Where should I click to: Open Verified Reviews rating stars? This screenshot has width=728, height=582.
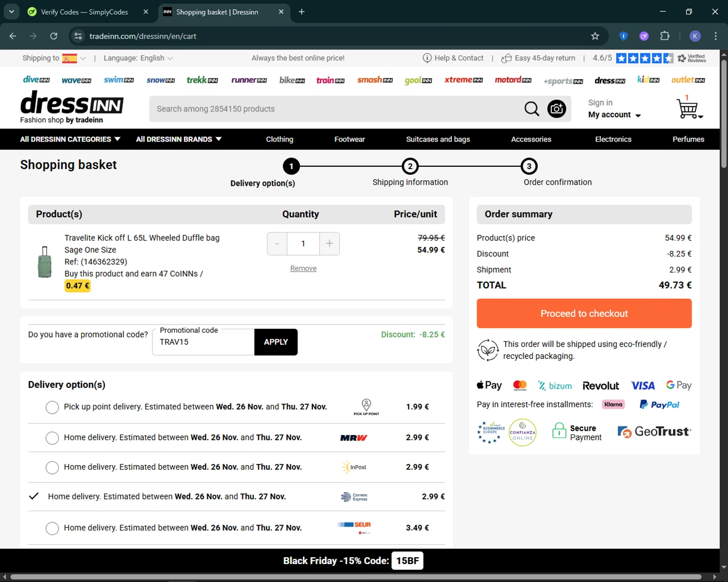pos(645,58)
